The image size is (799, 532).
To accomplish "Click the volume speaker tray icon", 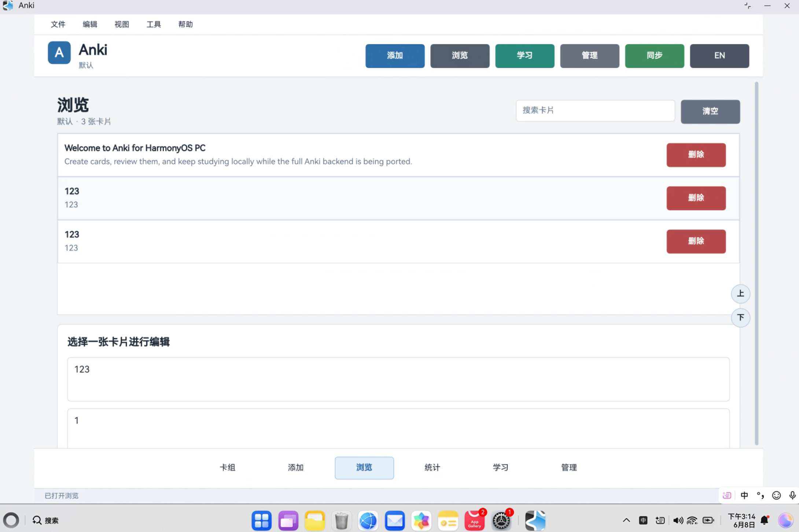I will [x=678, y=520].
